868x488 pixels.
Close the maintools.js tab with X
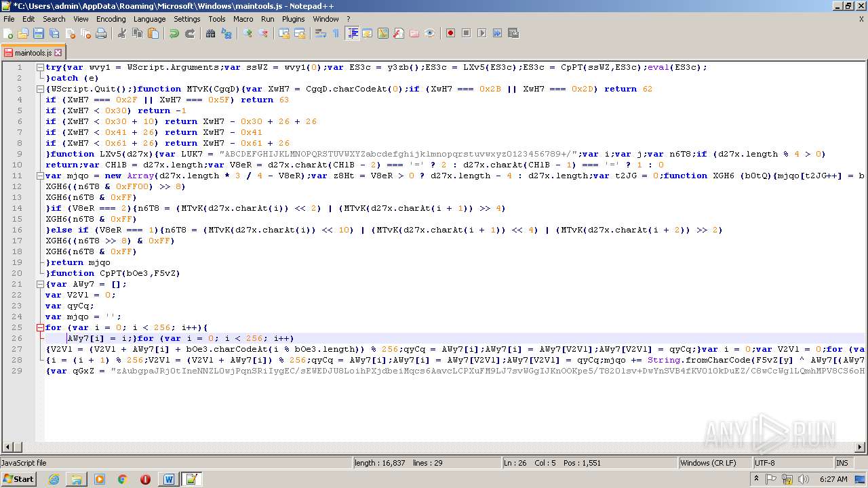coord(58,52)
